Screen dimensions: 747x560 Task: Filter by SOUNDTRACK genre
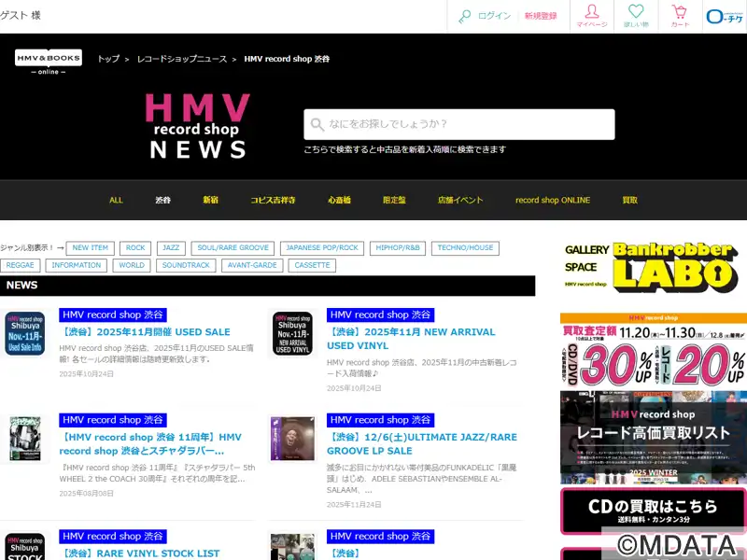click(186, 265)
